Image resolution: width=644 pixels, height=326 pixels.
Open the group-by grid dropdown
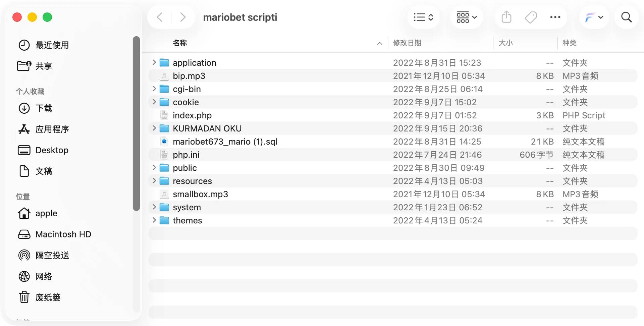pos(467,17)
